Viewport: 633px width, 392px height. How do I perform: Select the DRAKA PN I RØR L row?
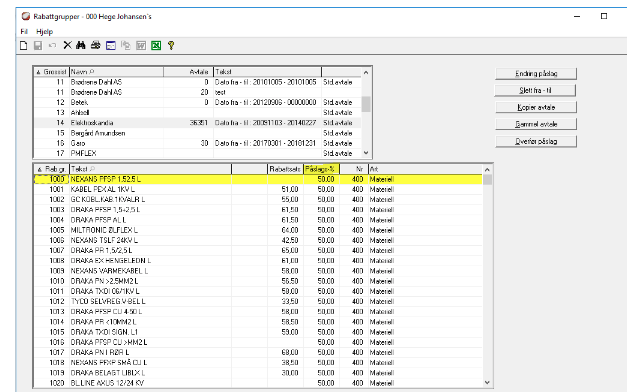(258, 352)
